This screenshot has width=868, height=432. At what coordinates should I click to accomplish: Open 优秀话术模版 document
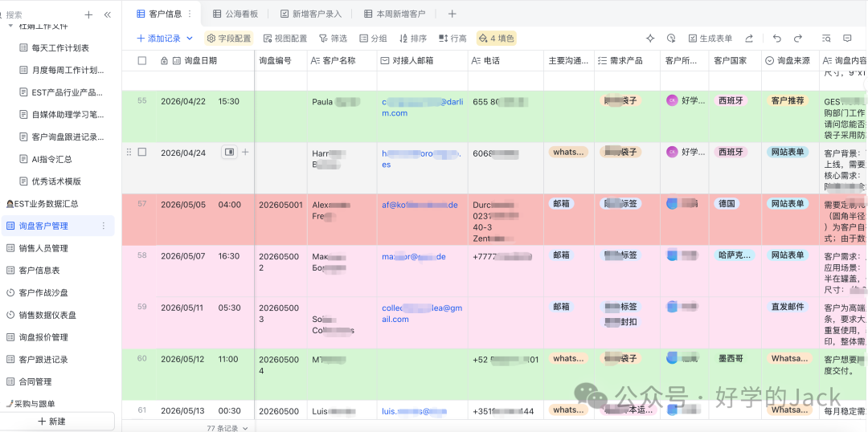tap(50, 181)
